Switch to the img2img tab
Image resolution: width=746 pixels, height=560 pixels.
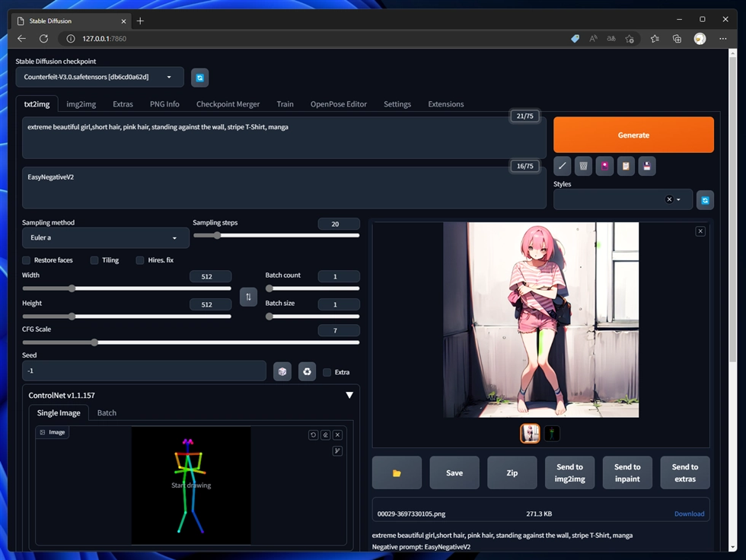pos(81,104)
